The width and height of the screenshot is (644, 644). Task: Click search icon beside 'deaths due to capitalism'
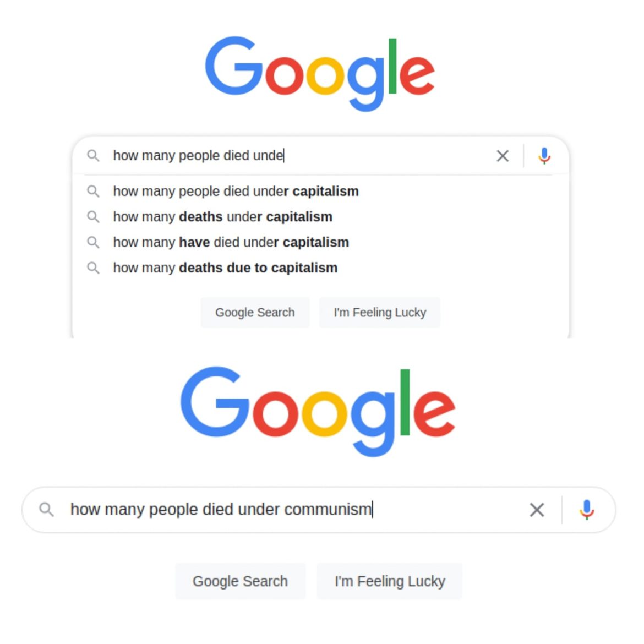(x=94, y=268)
